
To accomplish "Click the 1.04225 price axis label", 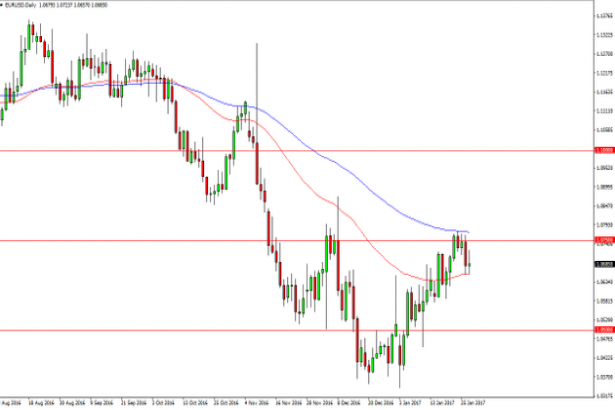I will 604,358.
